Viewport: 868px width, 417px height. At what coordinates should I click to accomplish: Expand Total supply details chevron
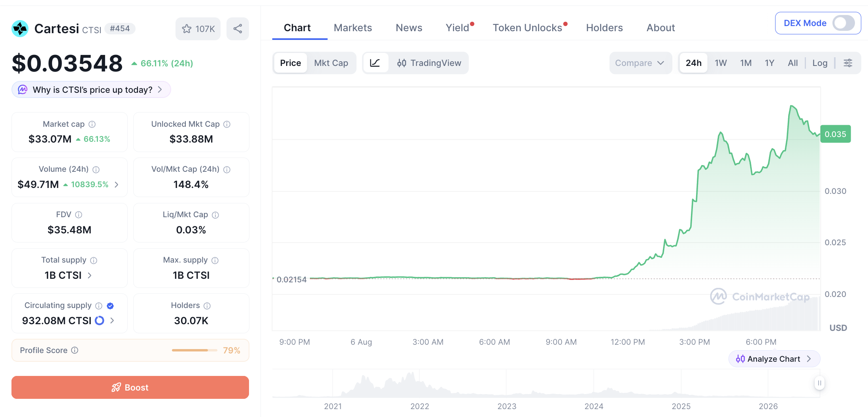click(x=90, y=275)
